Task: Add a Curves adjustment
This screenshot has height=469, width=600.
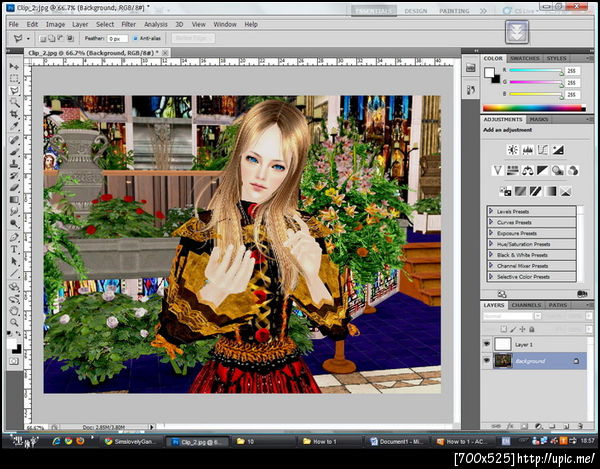Action: (543, 150)
